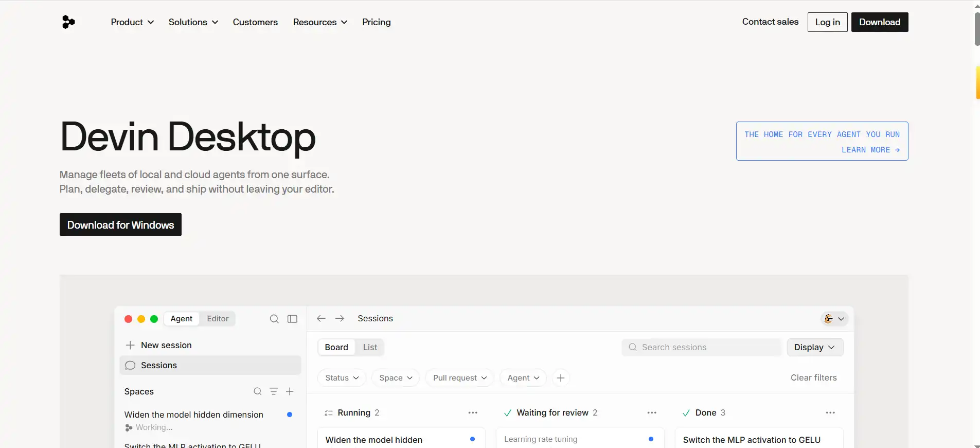Open the Resources dropdown
This screenshot has width=980, height=448.
coord(320,22)
